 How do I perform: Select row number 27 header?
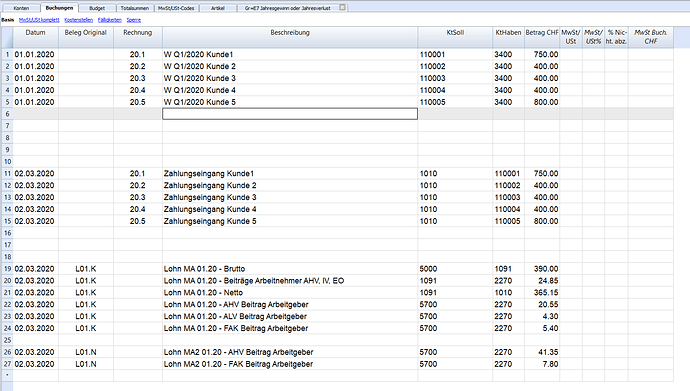tap(7, 364)
